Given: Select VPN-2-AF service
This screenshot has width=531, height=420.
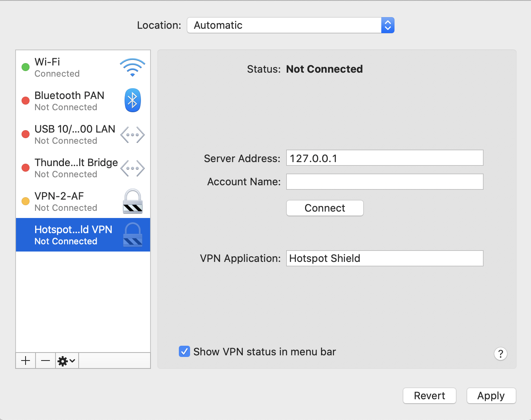Looking at the screenshot, I should point(83,201).
